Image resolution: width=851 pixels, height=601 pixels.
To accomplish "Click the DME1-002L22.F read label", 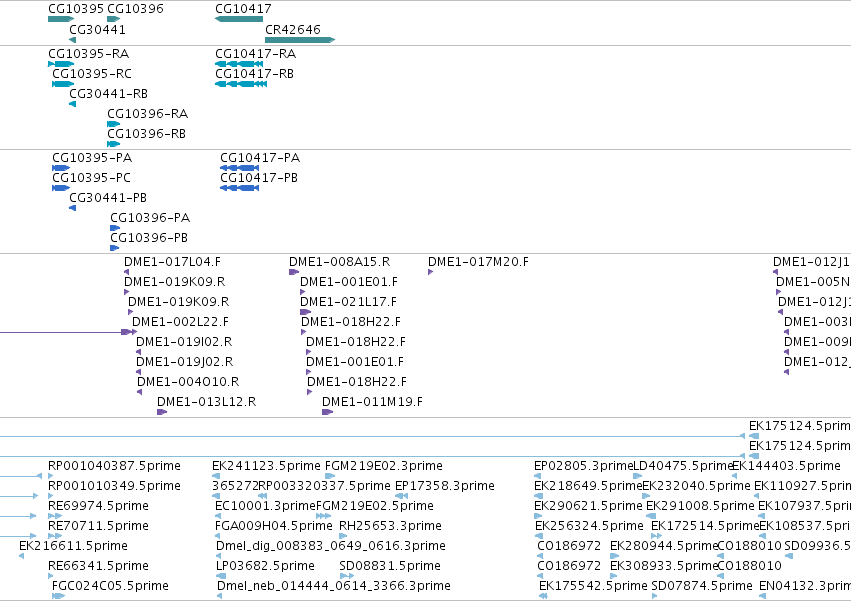I will pyautogui.click(x=181, y=322).
